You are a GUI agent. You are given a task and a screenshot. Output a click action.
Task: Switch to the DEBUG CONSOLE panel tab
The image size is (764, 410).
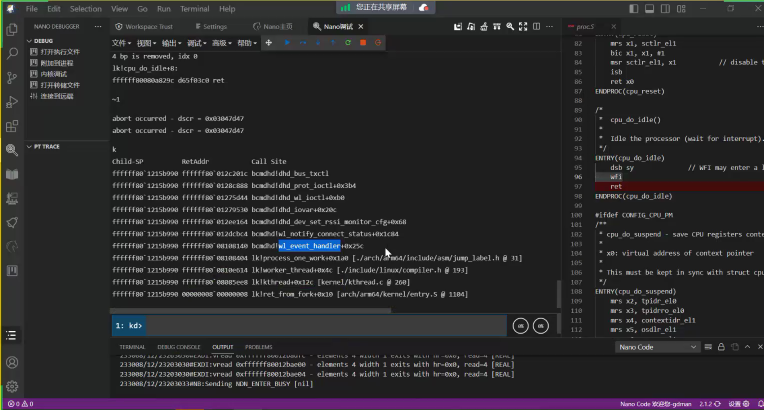179,347
